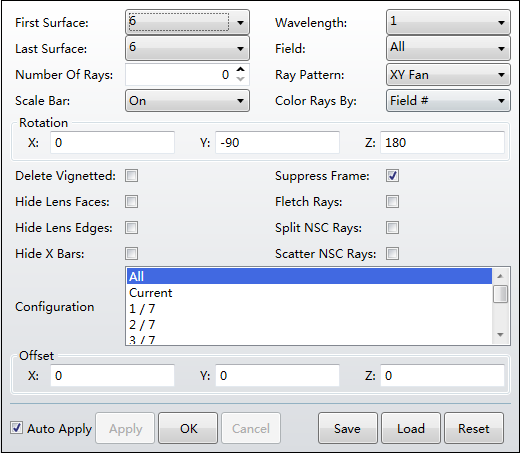Enable Delete Vignetted checkbox
Image resolution: width=520 pixels, height=453 pixels.
[131, 175]
